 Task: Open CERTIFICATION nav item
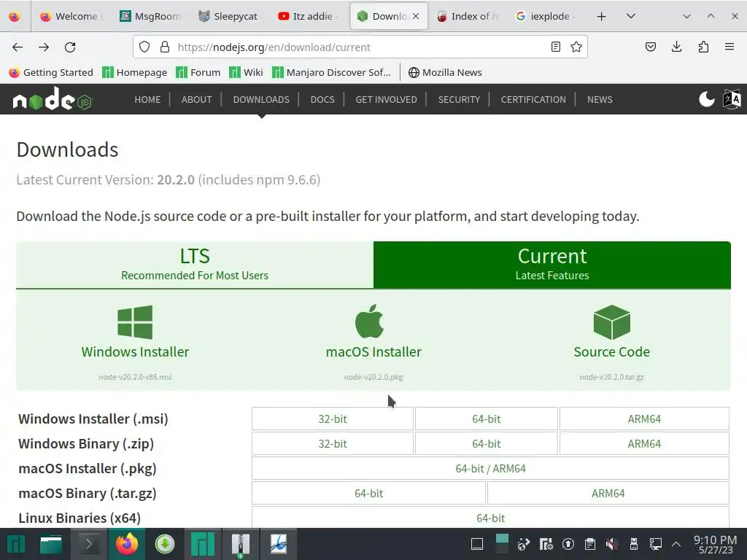pyautogui.click(x=533, y=99)
